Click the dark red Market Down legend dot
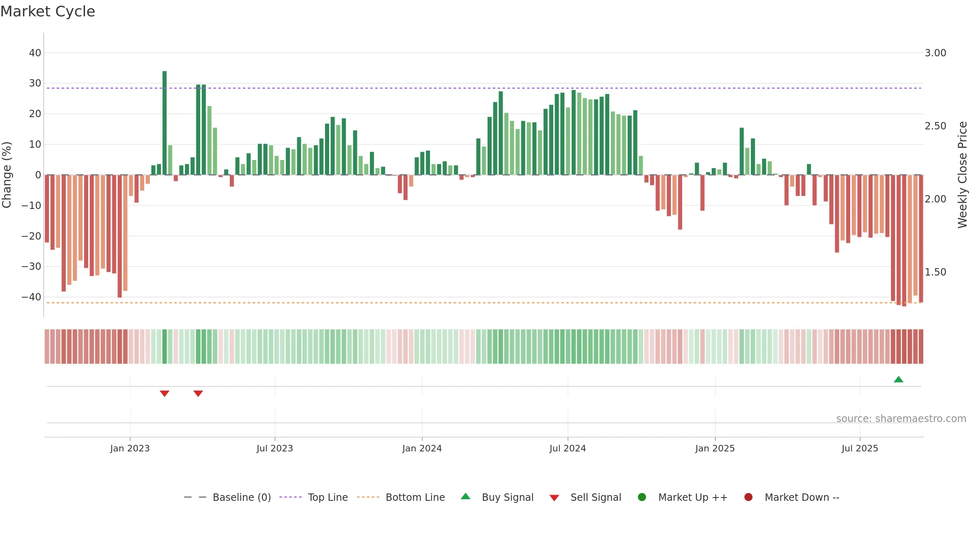 [x=748, y=497]
